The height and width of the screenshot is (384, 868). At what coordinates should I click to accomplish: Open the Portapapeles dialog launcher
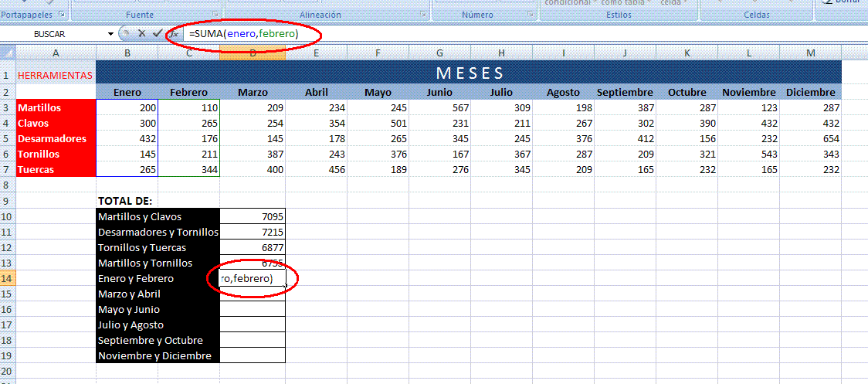[x=61, y=15]
